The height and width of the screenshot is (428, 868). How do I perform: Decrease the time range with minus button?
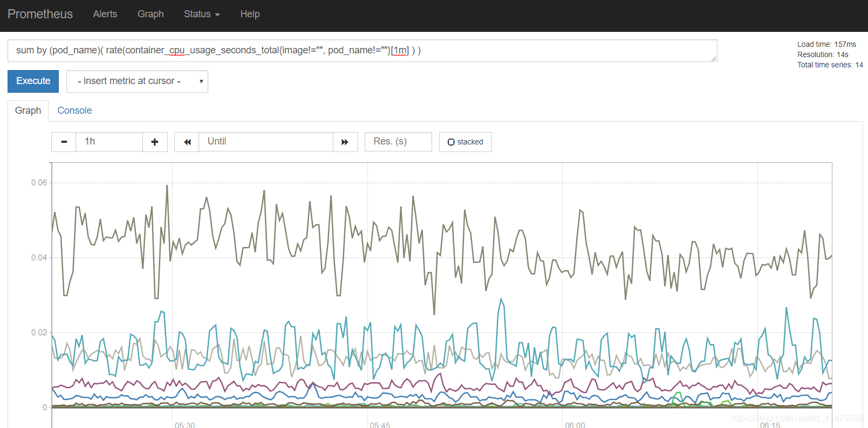pyautogui.click(x=64, y=142)
